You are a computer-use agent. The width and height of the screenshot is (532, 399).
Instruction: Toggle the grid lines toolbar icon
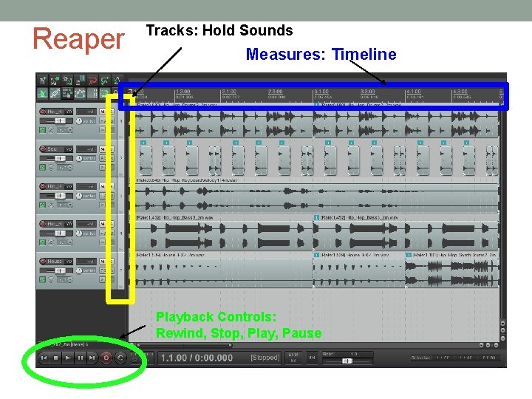pyautogui.click(x=92, y=93)
